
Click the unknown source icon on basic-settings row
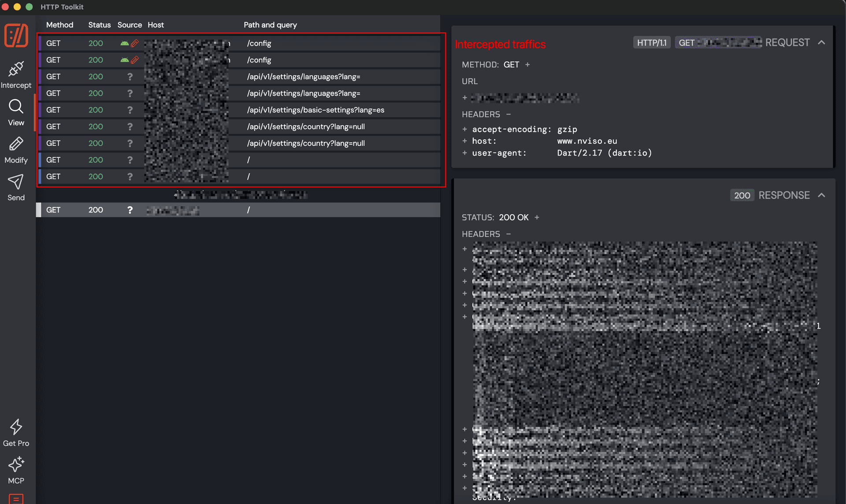click(x=130, y=110)
